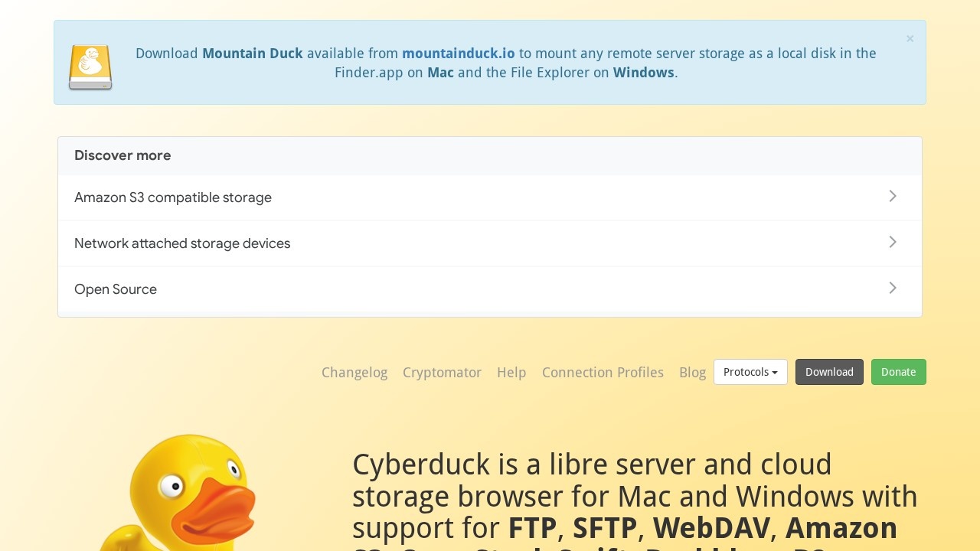
Task: Dismiss the Mountain Duck banner with the X
Action: [910, 39]
